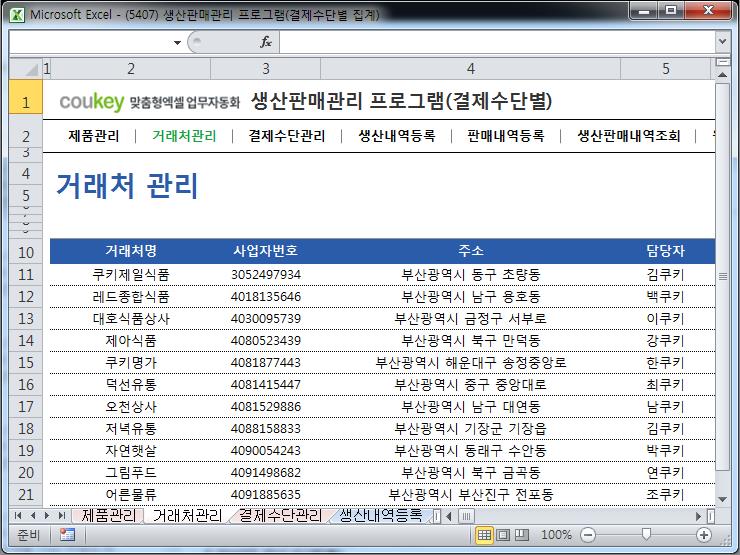
Task: Select column header 4
Action: click(x=471, y=68)
